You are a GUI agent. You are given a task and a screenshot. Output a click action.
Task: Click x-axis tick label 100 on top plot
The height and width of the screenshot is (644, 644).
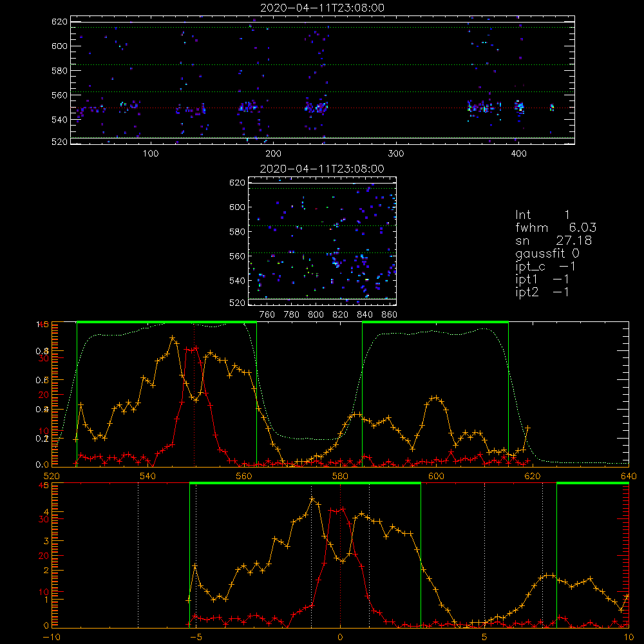(x=151, y=154)
